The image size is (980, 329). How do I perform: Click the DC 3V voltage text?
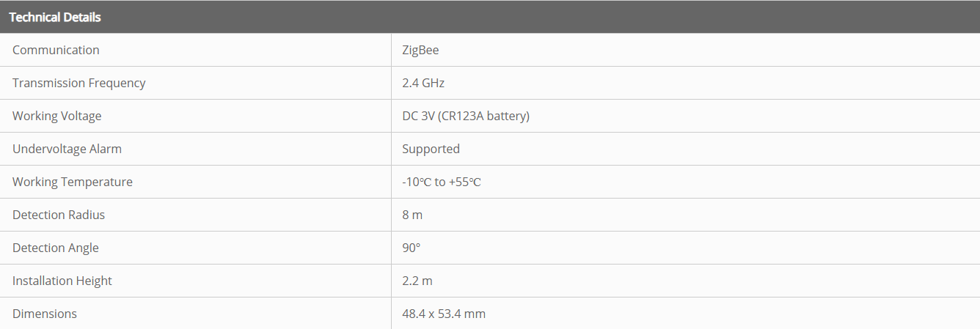(x=419, y=116)
